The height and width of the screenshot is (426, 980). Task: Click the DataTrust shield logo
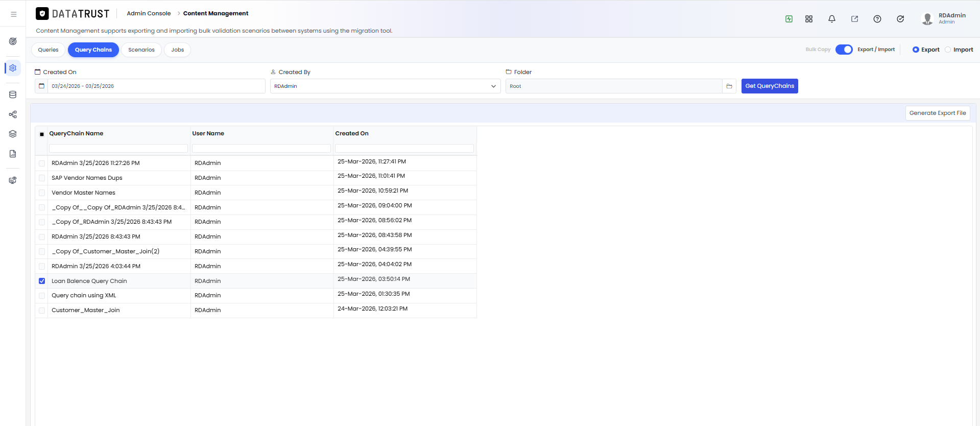42,14
